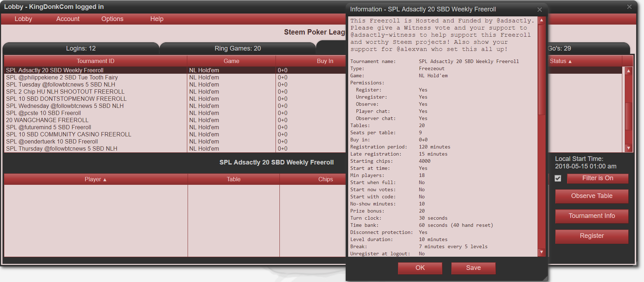Click the Information dialog scrollbar thumb
The width and height of the screenshot is (644, 282).
pos(541,69)
